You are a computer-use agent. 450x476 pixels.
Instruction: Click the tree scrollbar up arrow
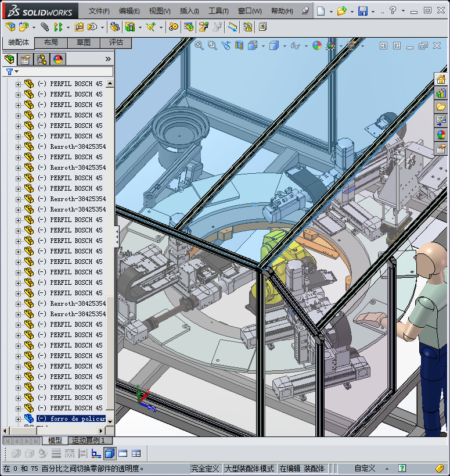pyautogui.click(x=110, y=84)
